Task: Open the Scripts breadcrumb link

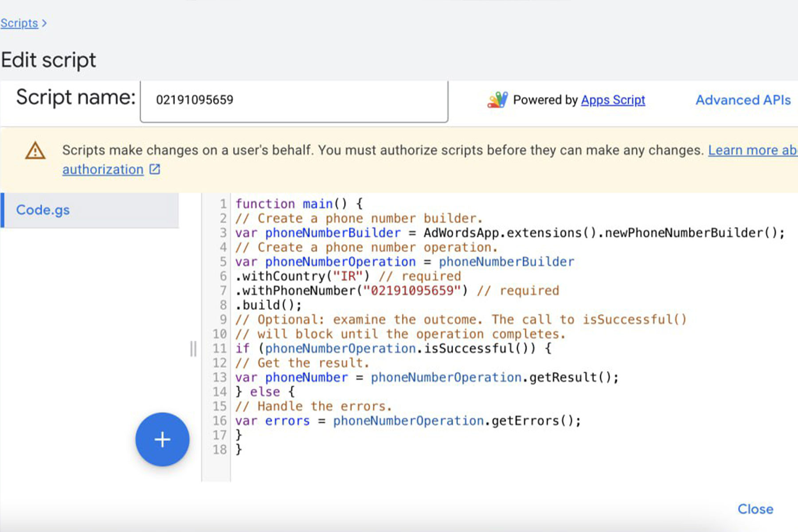Action: coord(19,23)
